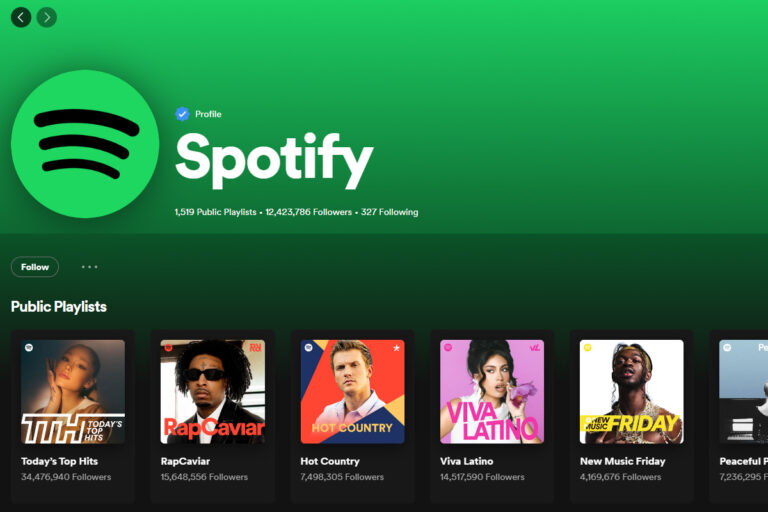Open Today's Top Hits cover art
Viewport: 768px width, 512px height.
point(73,391)
